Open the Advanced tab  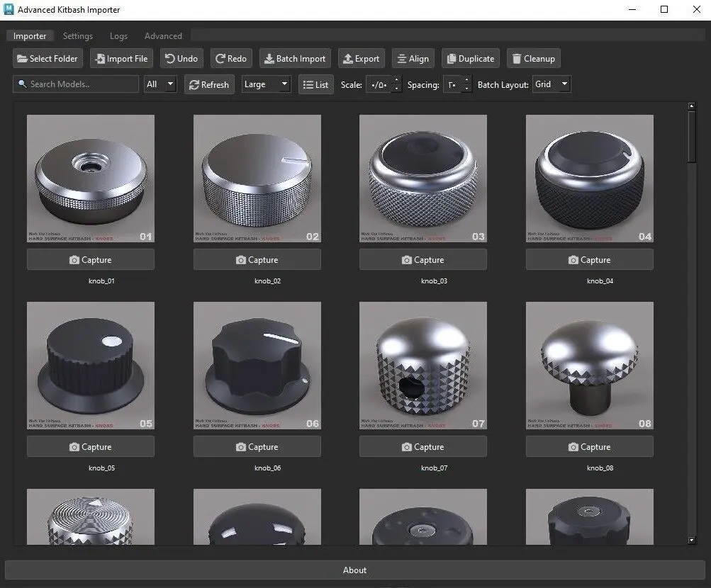tap(163, 36)
